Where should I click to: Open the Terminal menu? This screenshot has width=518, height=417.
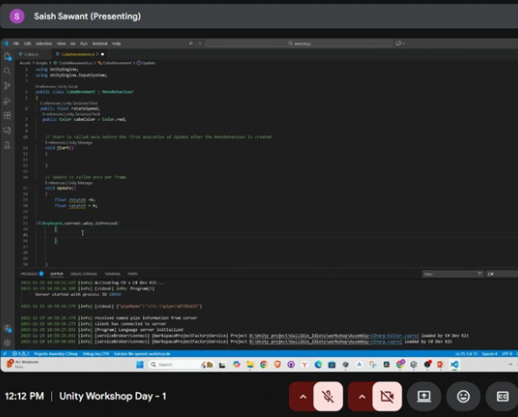click(100, 44)
